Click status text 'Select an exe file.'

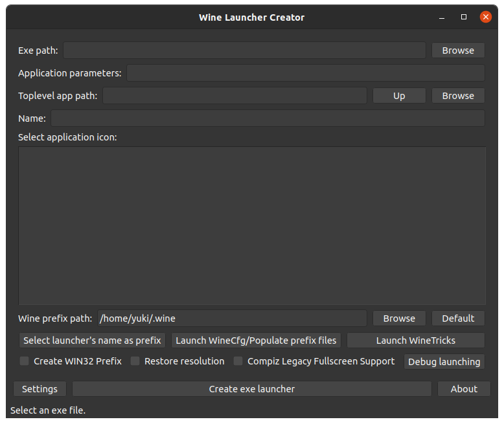(48, 410)
